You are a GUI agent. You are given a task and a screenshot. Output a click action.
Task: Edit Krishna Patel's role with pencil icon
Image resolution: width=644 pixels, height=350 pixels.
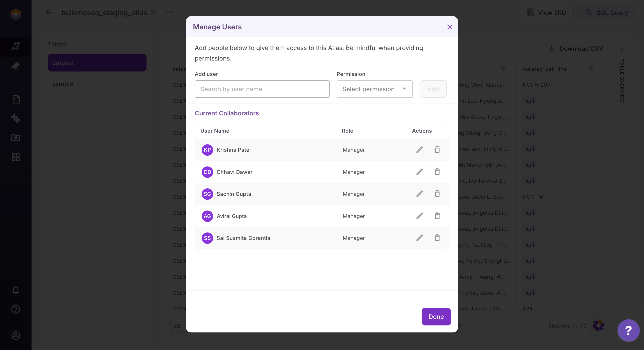[419, 150]
